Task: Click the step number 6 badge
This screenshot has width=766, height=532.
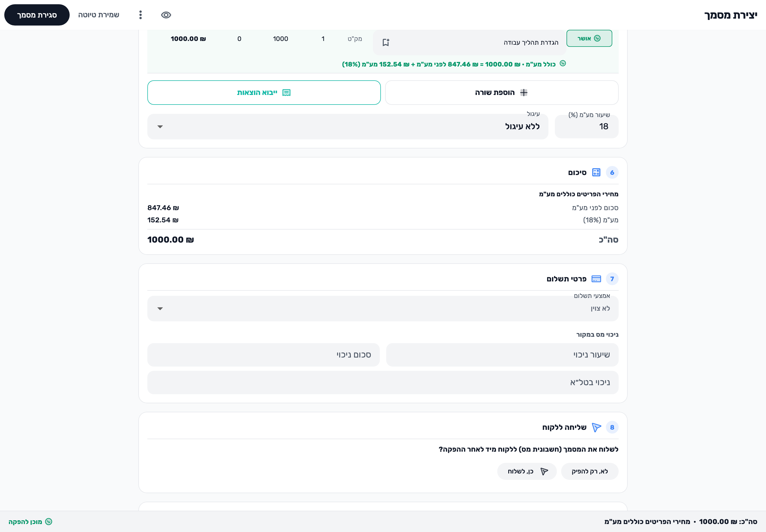Action: [612, 172]
